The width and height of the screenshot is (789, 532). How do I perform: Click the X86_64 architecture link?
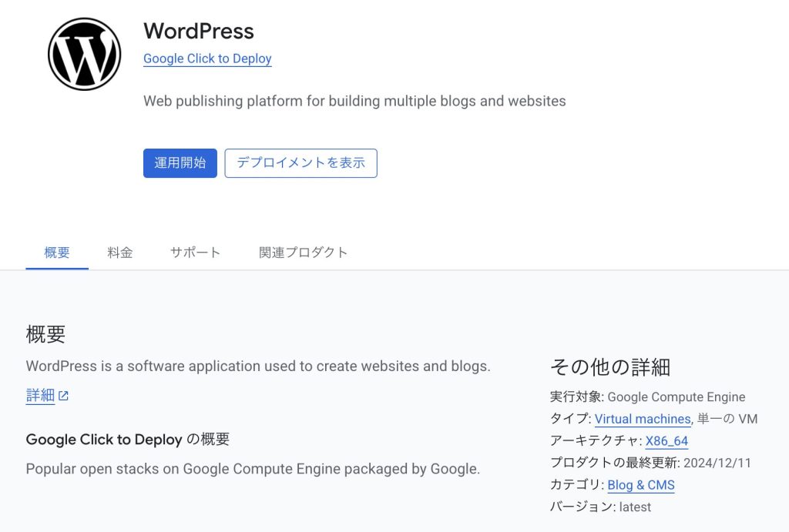[x=666, y=441]
